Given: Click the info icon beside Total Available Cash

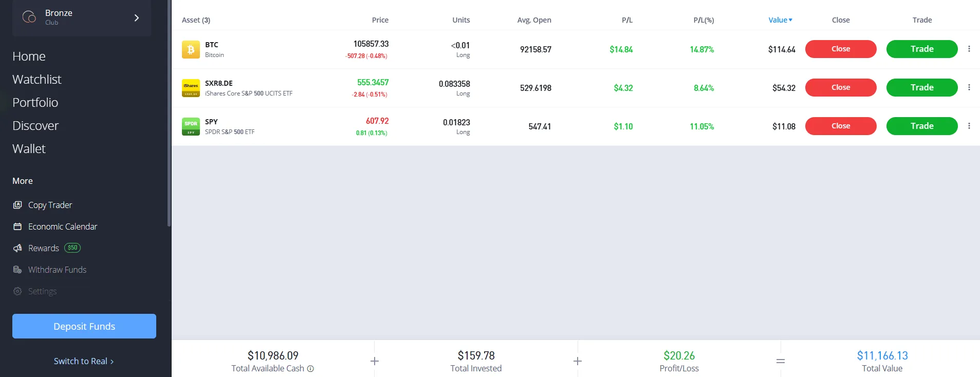Looking at the screenshot, I should pos(310,369).
